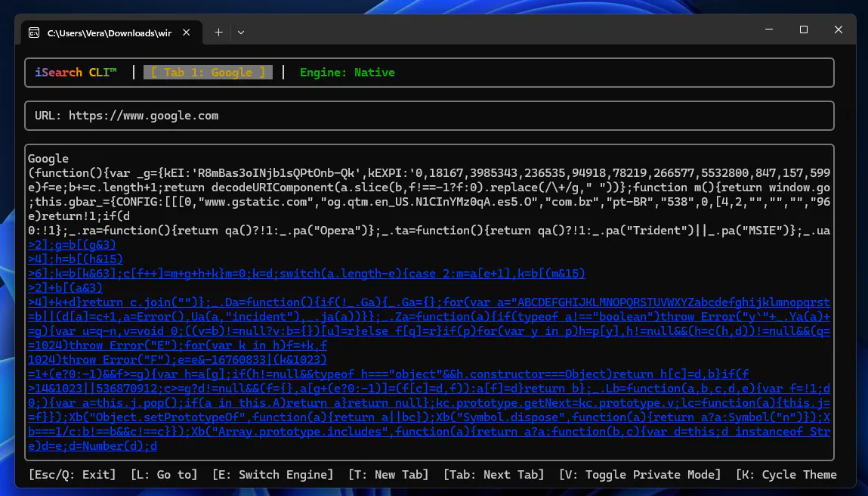
Task: Click the line containing _.pa("Opera")
Action: tap(429, 231)
